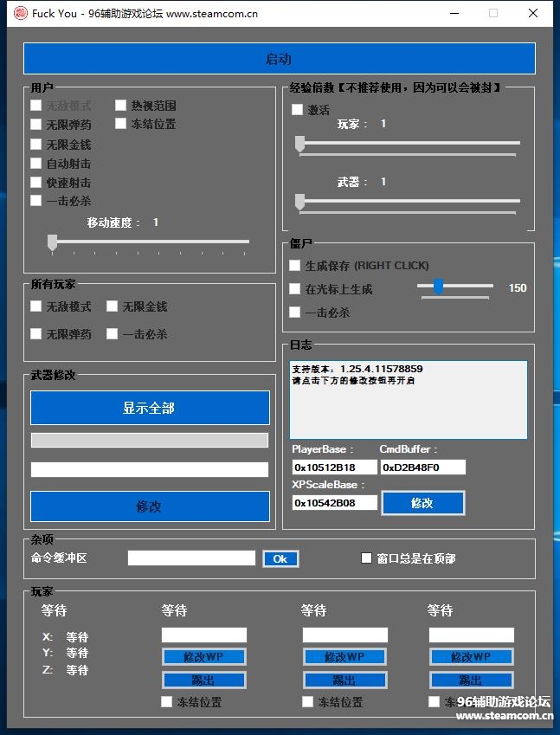560x735 pixels.
Task: Enable 热视范围 checkbox
Action: [x=120, y=105]
